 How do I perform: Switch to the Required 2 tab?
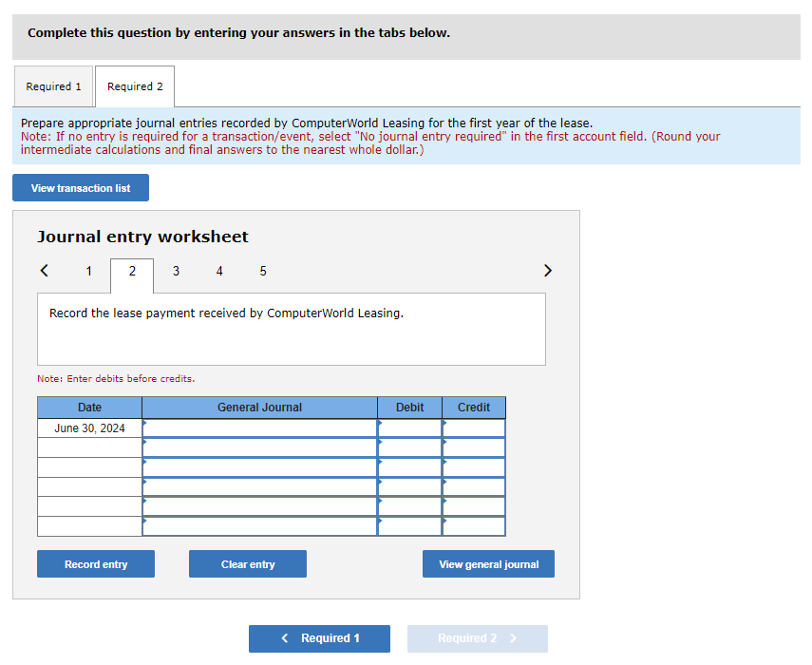click(x=135, y=86)
